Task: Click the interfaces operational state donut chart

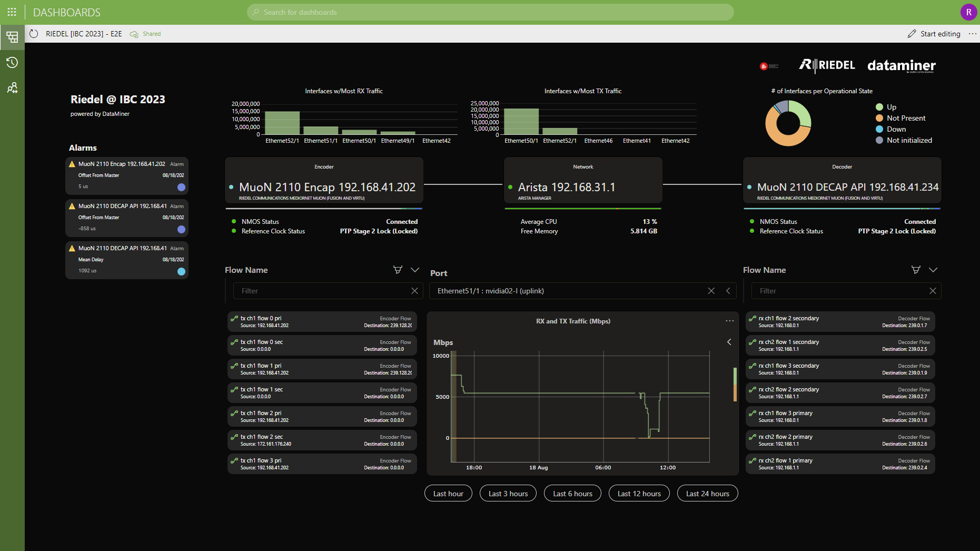Action: 788,123
